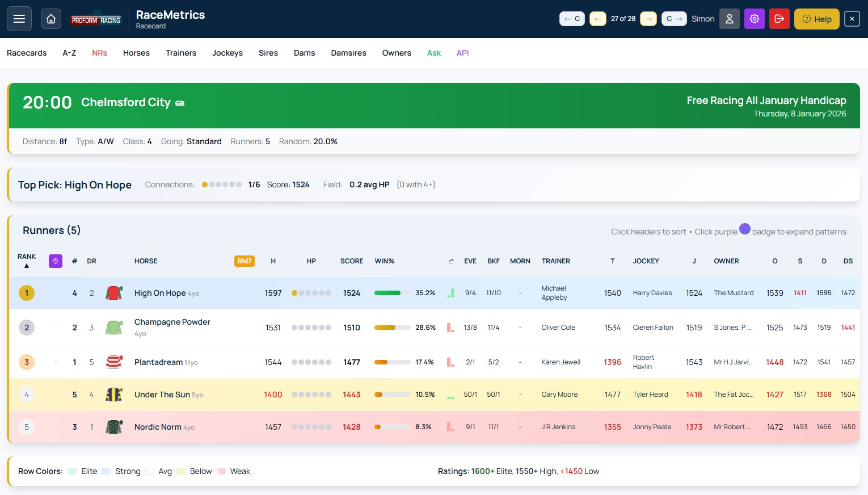
Task: Toggle sort direction on the RANK column
Action: pos(26,261)
